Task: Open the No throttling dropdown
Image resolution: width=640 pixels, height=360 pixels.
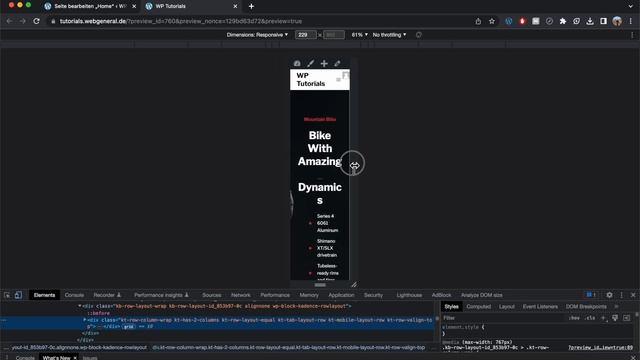Action: click(x=389, y=35)
